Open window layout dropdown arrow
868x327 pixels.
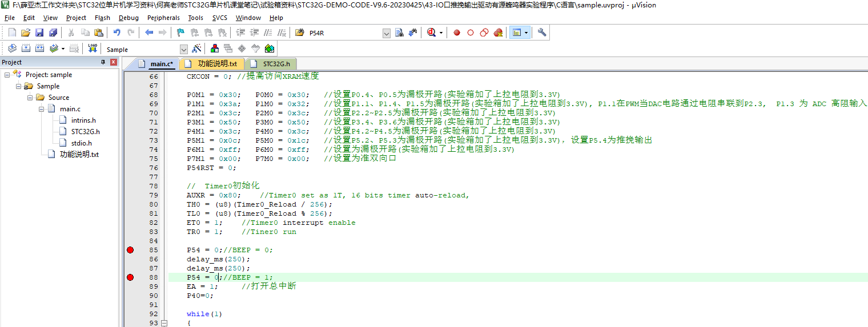point(526,33)
